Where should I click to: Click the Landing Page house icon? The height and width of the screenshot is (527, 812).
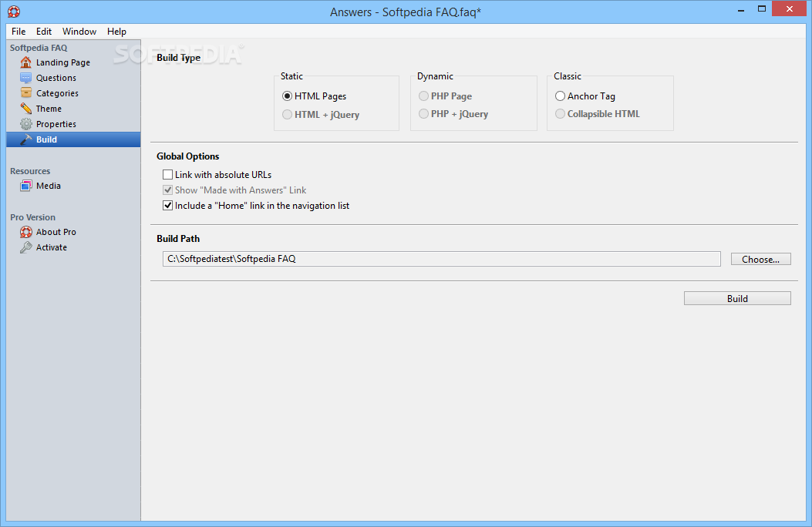pos(26,62)
